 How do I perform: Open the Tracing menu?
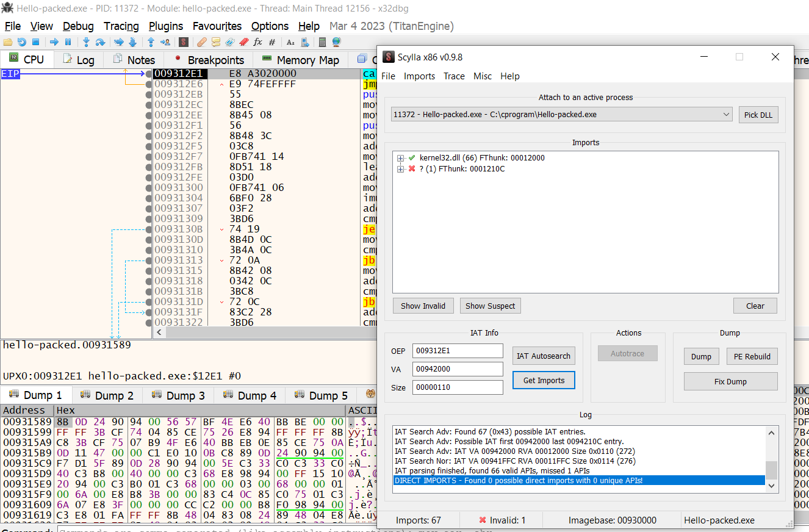[x=121, y=26]
